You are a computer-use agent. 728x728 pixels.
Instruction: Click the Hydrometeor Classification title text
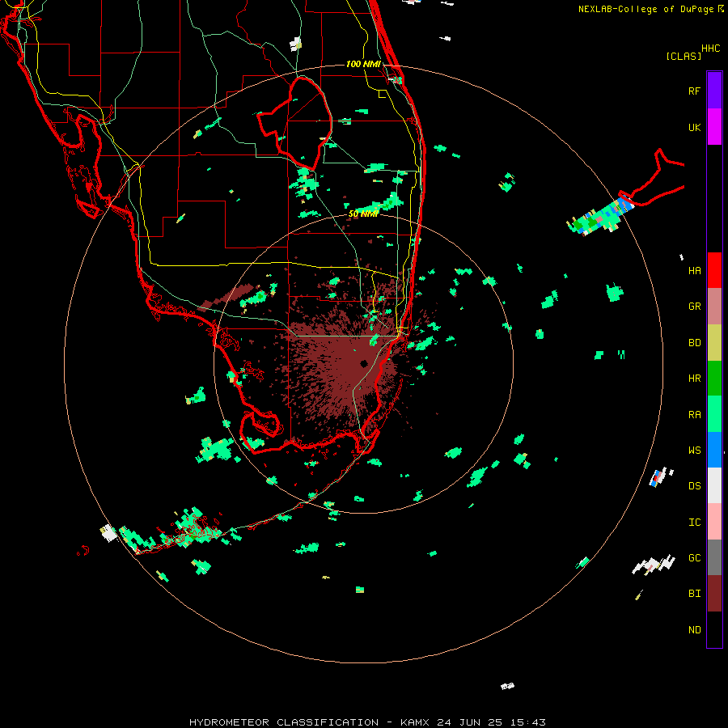(284, 722)
